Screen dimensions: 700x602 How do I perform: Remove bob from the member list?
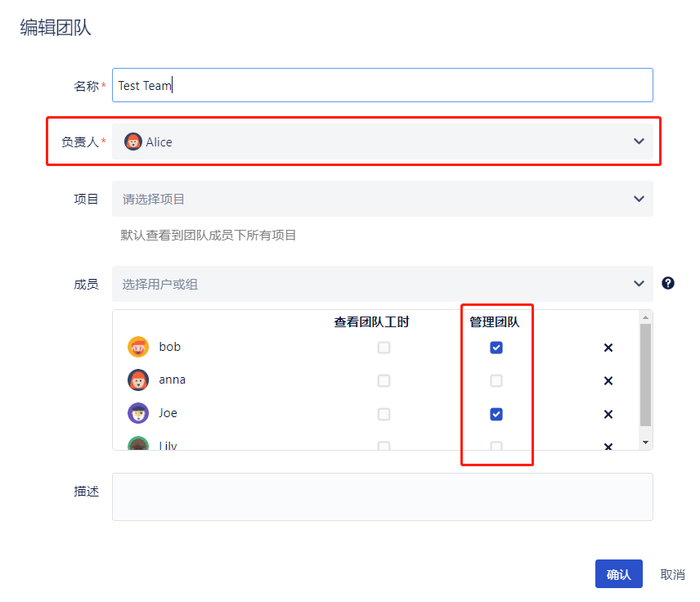point(608,348)
